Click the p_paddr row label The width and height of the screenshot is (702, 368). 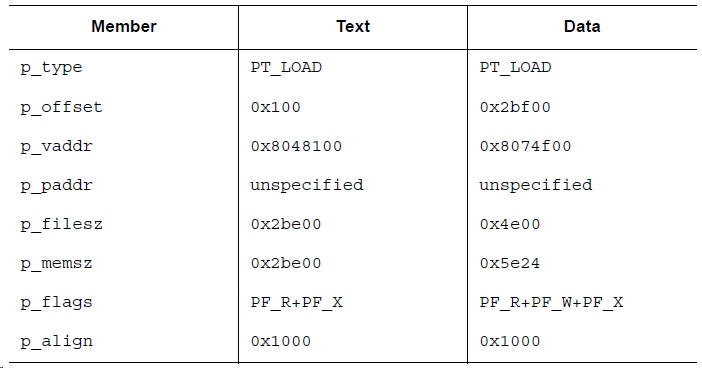[56, 186]
